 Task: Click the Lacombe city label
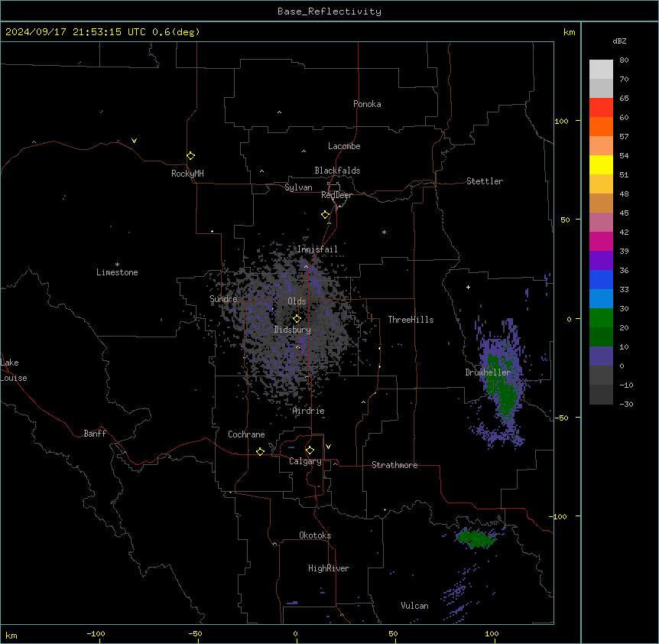click(344, 146)
